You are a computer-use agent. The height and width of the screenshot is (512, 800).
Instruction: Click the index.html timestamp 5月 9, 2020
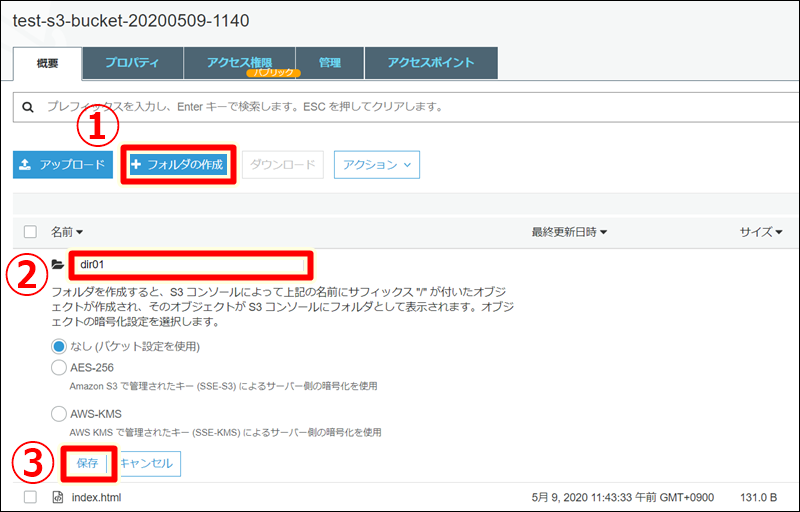623,497
